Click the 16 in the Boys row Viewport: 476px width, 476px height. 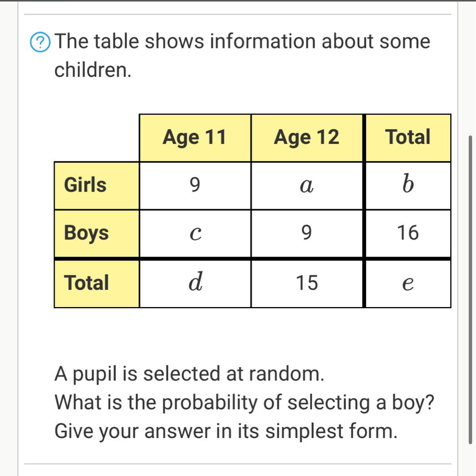[x=408, y=233]
